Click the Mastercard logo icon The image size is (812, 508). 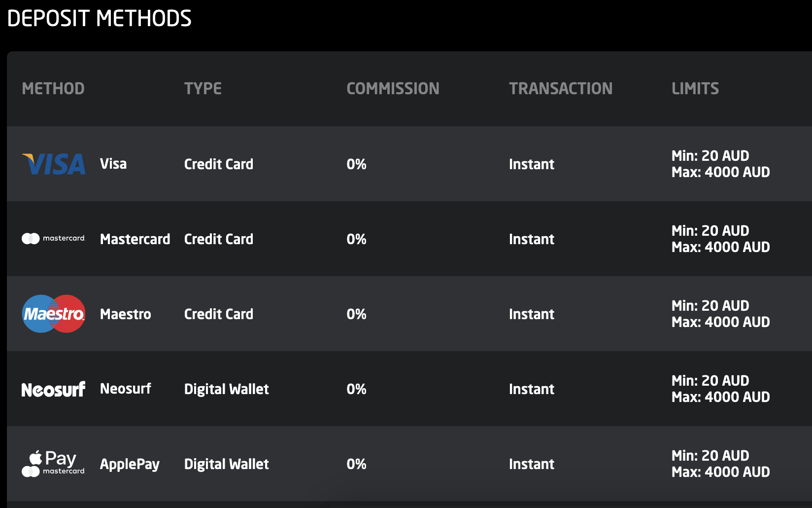(x=53, y=239)
